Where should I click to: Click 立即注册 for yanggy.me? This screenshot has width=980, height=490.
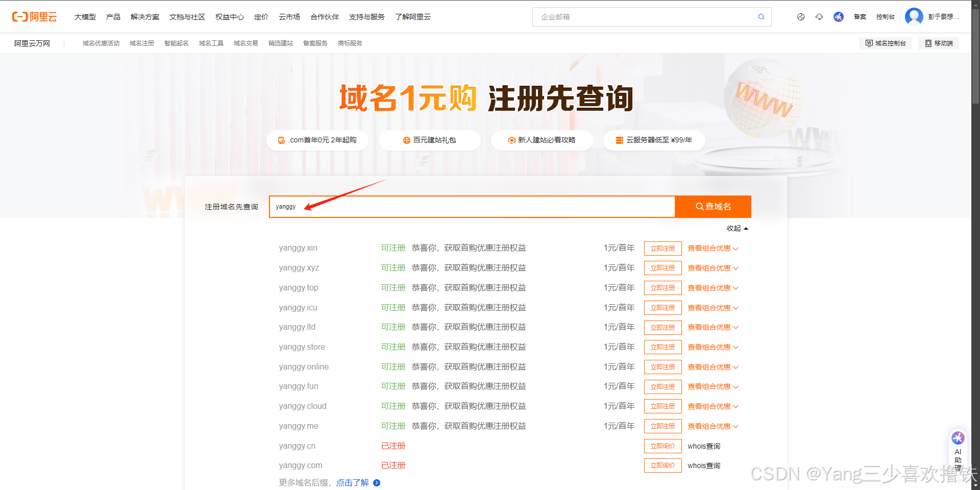coord(663,426)
